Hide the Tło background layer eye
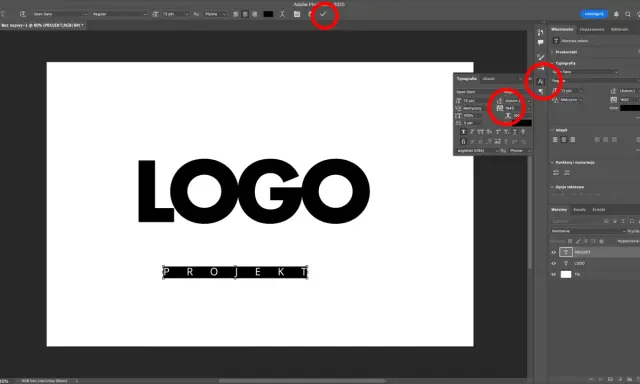 (x=553, y=275)
